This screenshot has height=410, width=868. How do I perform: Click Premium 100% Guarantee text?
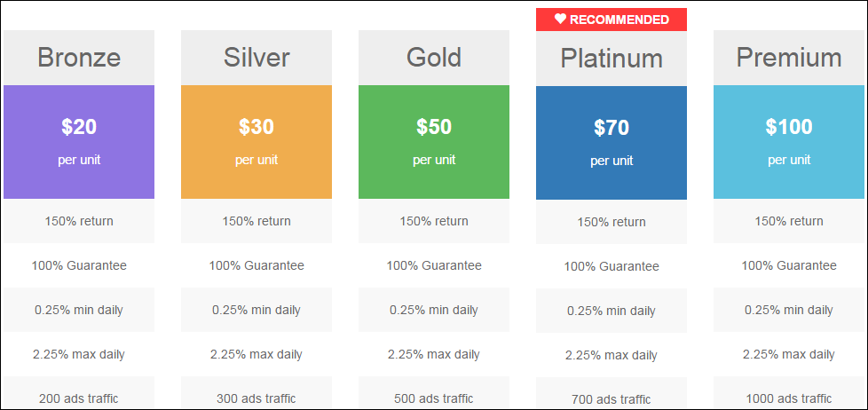point(789,265)
